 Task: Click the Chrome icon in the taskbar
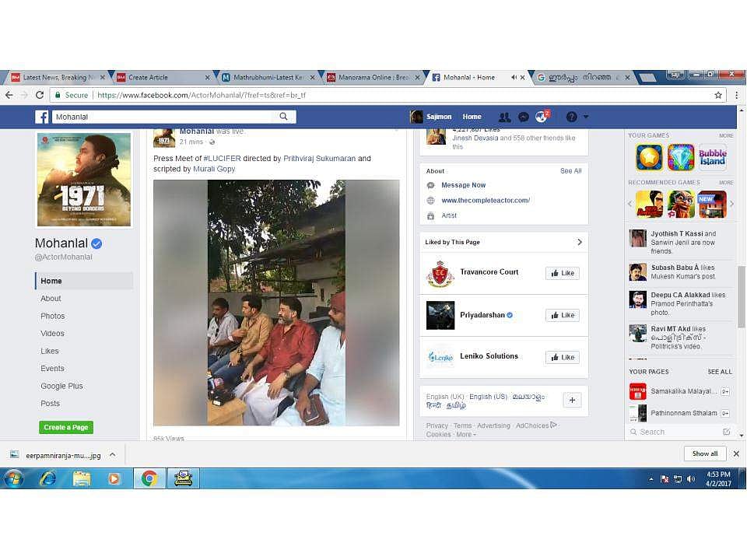149,478
